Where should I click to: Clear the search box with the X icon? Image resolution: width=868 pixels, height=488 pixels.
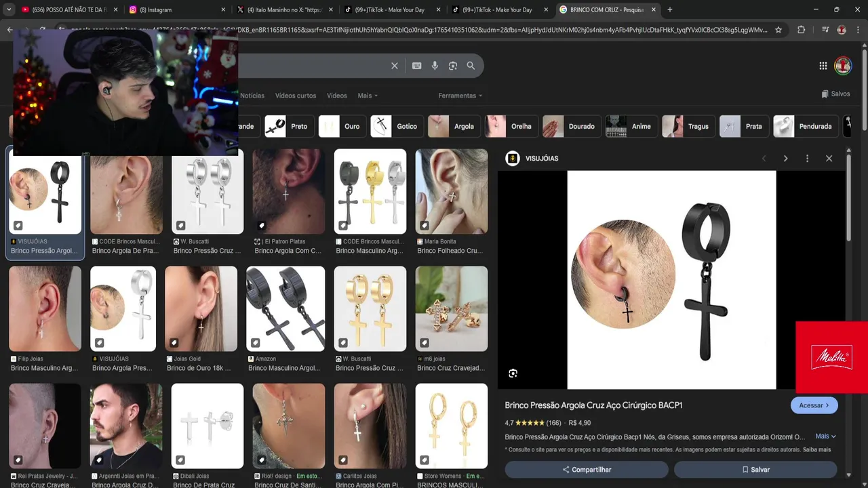(x=394, y=66)
